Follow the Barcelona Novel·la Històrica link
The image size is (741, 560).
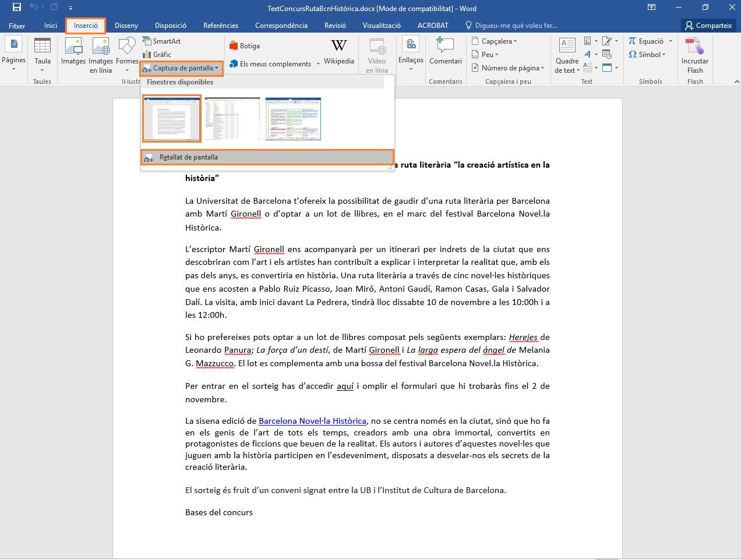click(x=312, y=421)
